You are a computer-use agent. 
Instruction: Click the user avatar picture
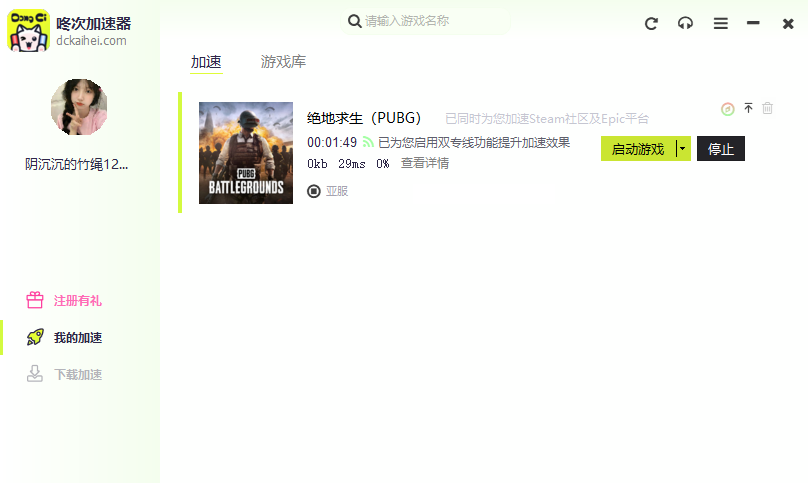pyautogui.click(x=79, y=107)
